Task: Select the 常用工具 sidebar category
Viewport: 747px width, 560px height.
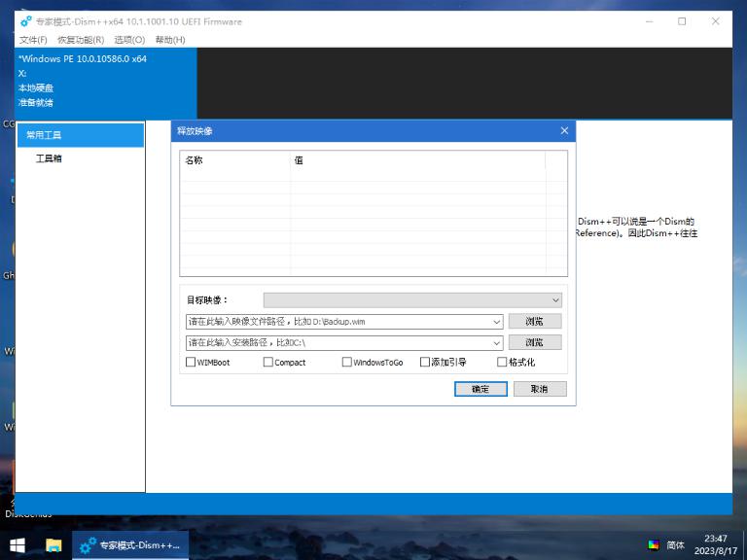Action: 81,135
